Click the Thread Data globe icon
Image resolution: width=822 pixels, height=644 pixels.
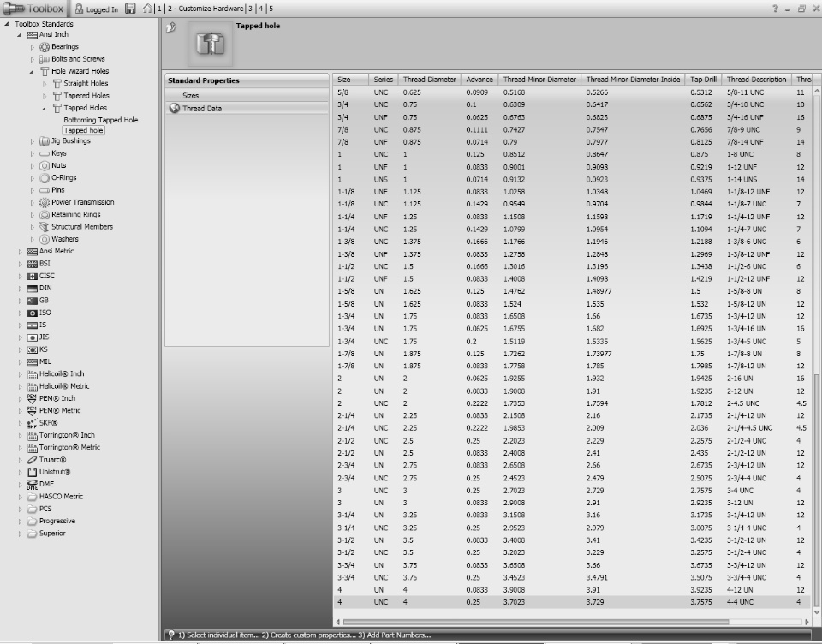tap(174, 108)
